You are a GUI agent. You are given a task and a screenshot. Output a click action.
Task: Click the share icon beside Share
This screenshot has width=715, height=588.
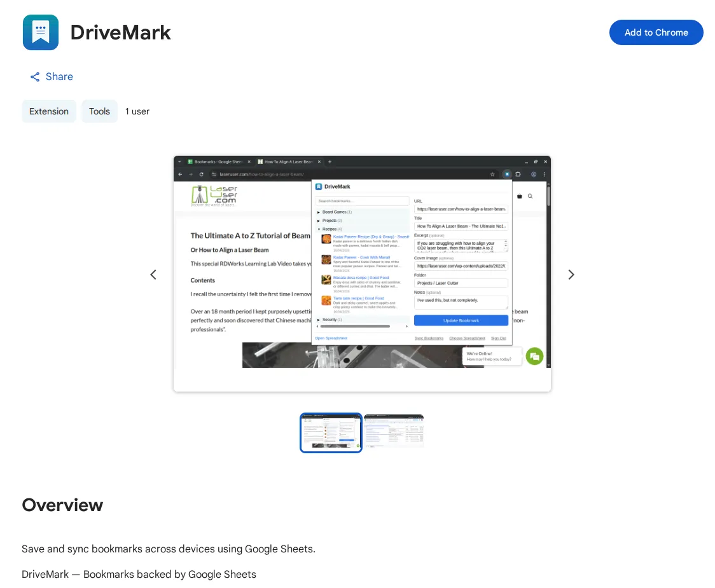35,77
